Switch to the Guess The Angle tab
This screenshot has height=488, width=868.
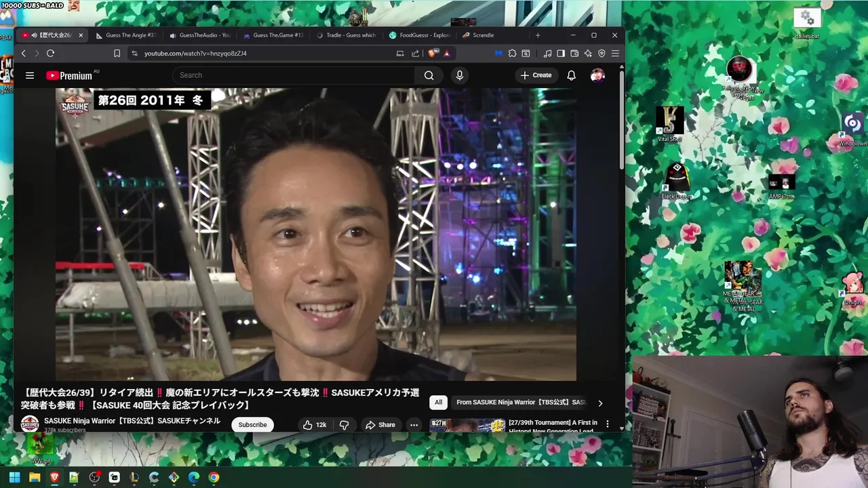(x=126, y=35)
